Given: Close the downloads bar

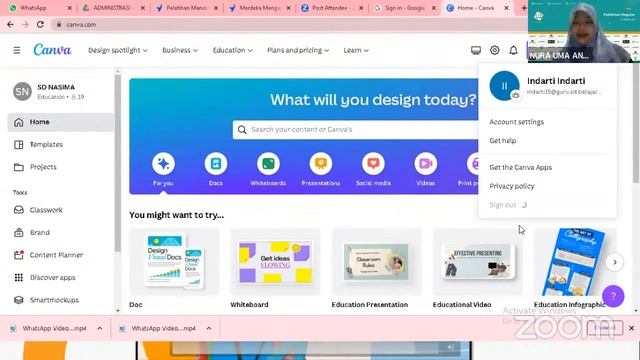Looking at the screenshot, I should point(631,328).
